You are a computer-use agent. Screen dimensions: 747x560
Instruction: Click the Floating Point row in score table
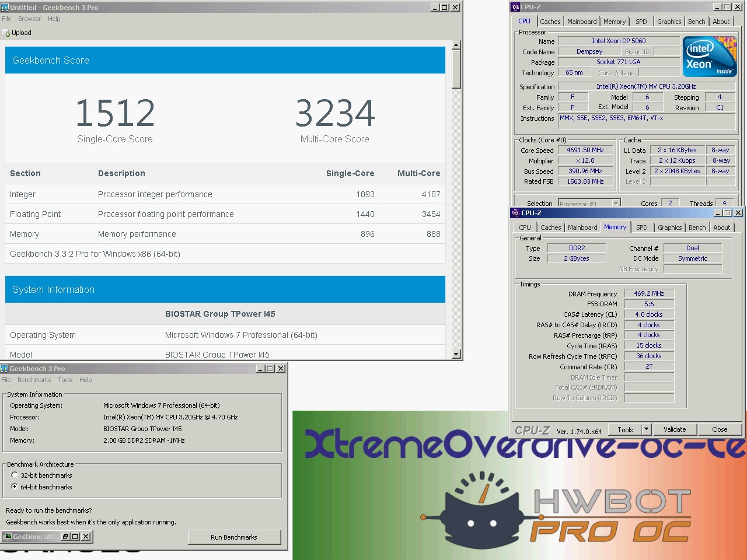click(x=225, y=214)
